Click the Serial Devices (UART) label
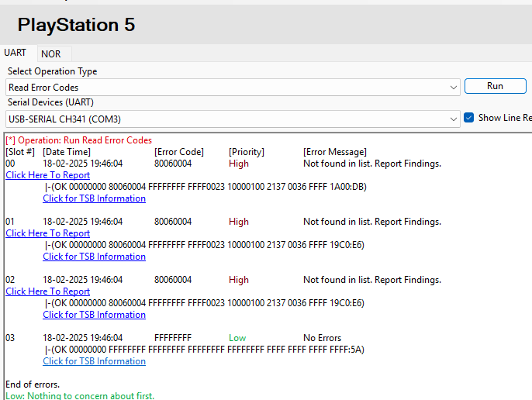This screenshot has width=532, height=400. click(50, 102)
